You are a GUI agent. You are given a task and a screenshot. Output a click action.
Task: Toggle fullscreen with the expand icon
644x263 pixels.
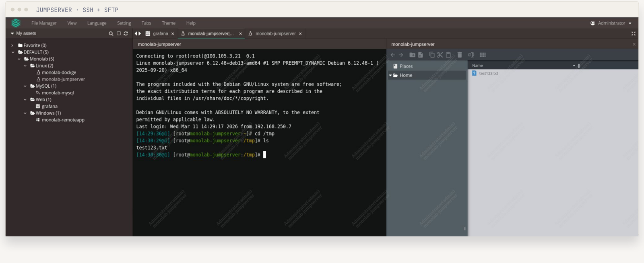click(634, 34)
